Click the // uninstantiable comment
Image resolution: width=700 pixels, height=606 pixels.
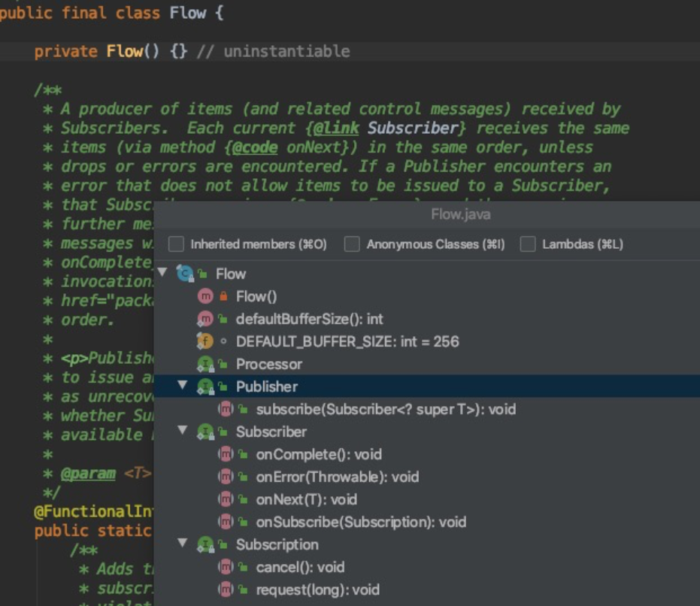(x=273, y=51)
